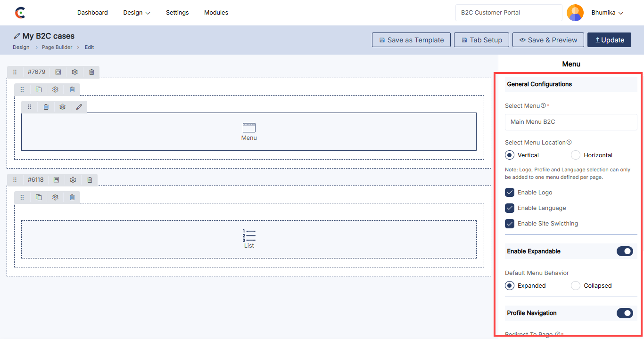Open settings gear for section #6118
Image resolution: width=644 pixels, height=339 pixels.
(73, 180)
